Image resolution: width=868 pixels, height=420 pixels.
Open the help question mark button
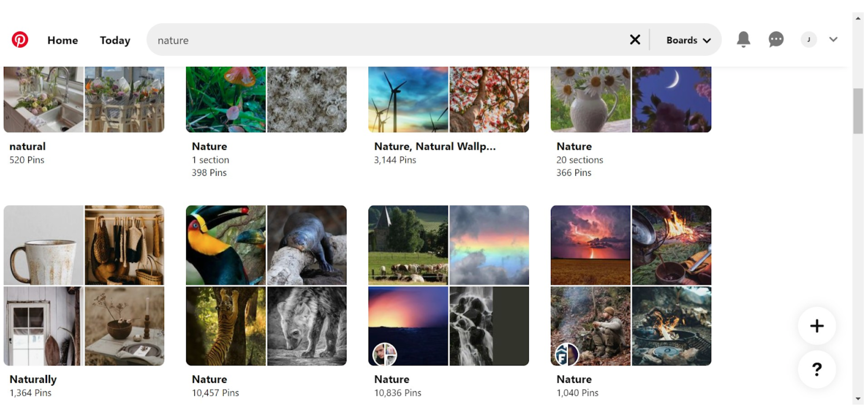tap(817, 369)
